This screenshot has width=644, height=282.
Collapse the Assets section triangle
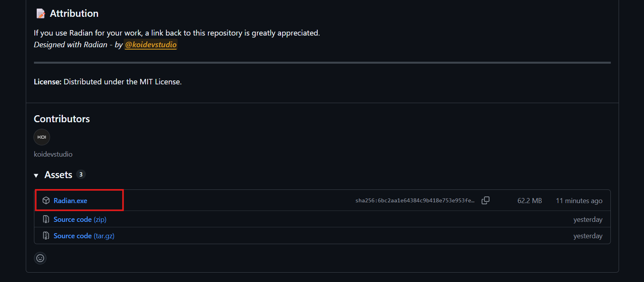coord(36,175)
